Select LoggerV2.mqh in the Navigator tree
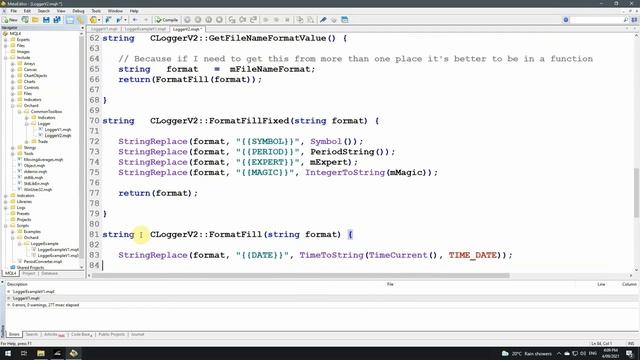The width and height of the screenshot is (640, 360). click(x=58, y=136)
